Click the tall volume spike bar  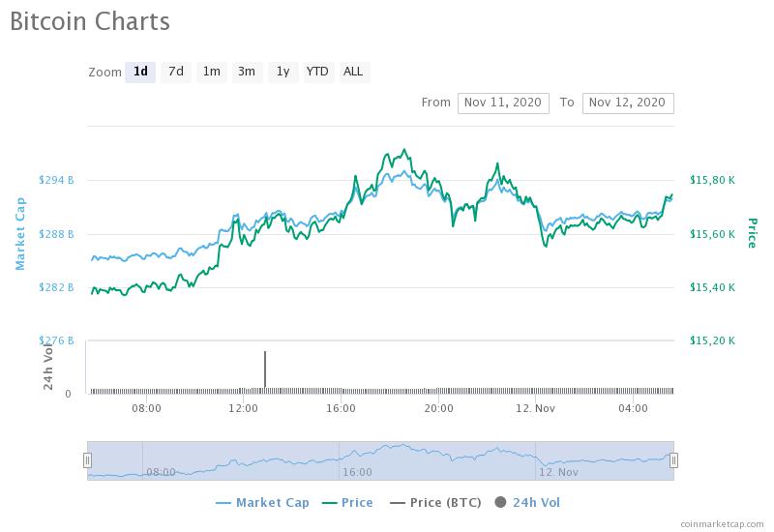point(265,369)
